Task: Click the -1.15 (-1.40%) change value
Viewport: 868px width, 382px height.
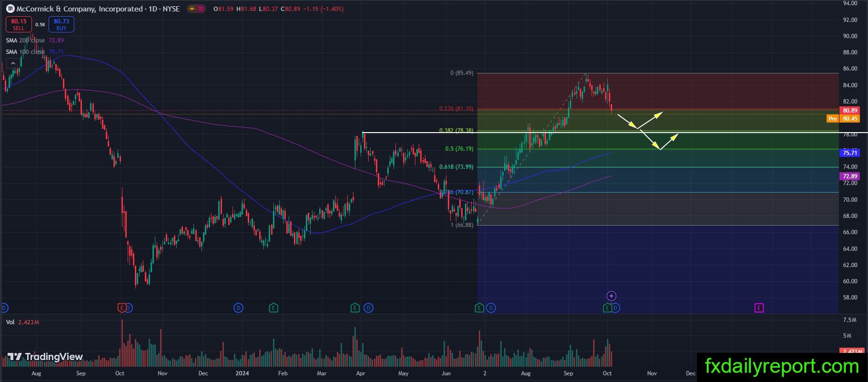Action: pyautogui.click(x=323, y=9)
